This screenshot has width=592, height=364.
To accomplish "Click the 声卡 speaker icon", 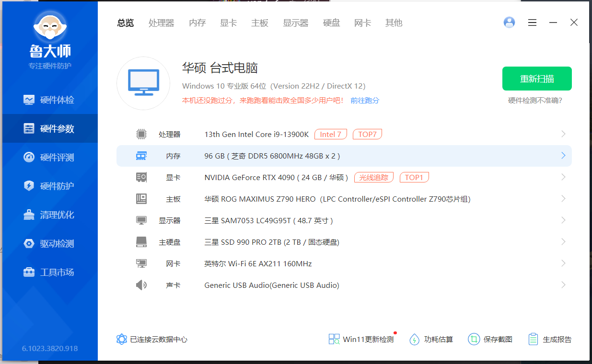I will 141,285.
